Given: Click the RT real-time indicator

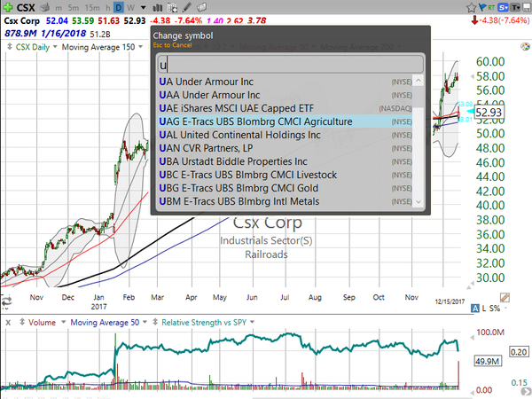Looking at the screenshot, I should [491, 7].
